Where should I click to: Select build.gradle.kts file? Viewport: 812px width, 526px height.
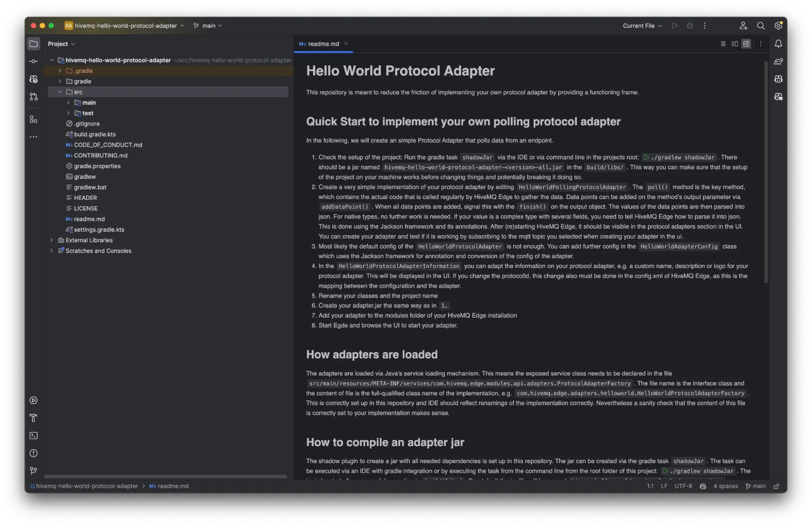(x=95, y=134)
